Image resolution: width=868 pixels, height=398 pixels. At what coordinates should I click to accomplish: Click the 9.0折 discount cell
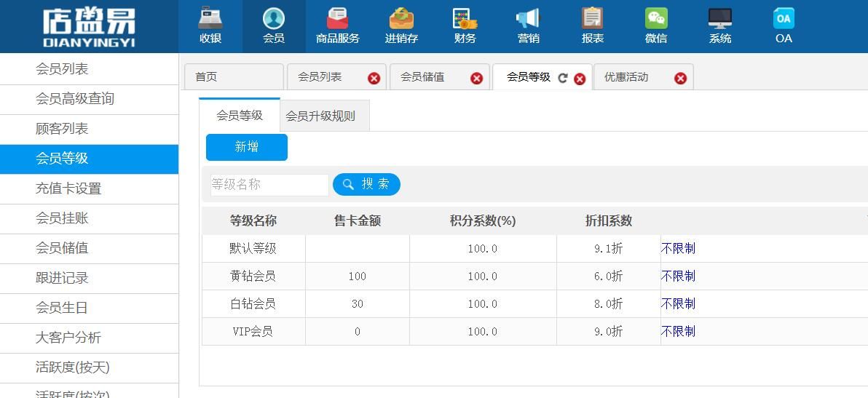[609, 332]
